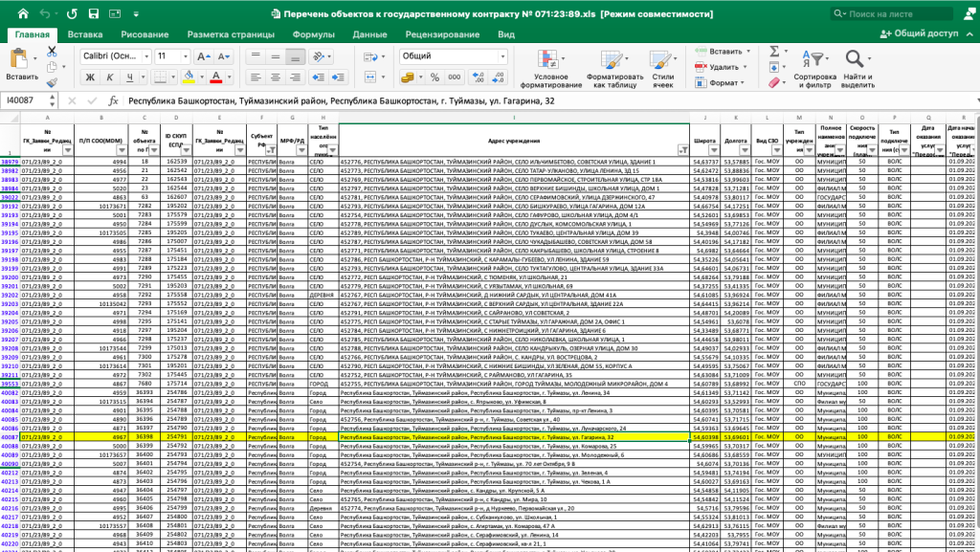Align text right
The image size is (980, 552).
(295, 77)
